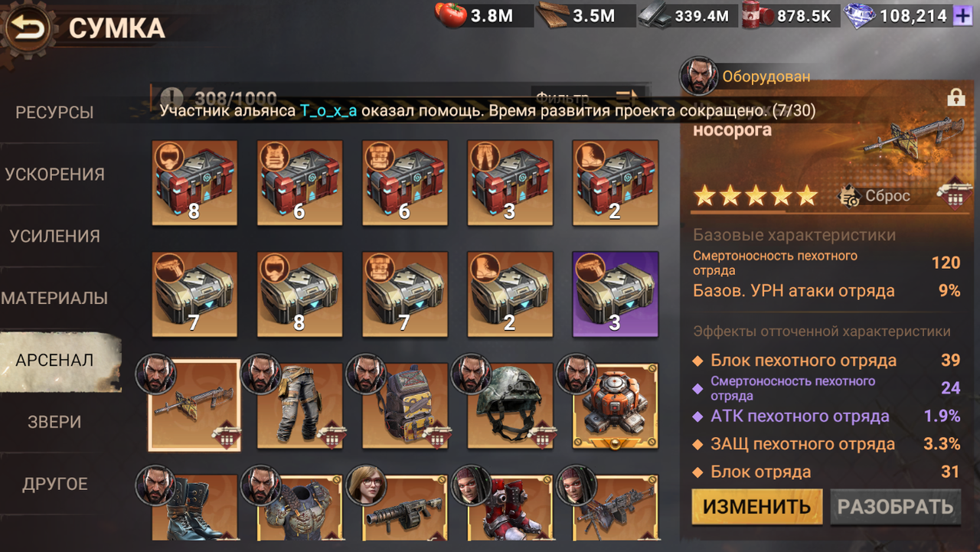The height and width of the screenshot is (552, 980).
Task: Tap the back arrow button
Action: point(28,29)
